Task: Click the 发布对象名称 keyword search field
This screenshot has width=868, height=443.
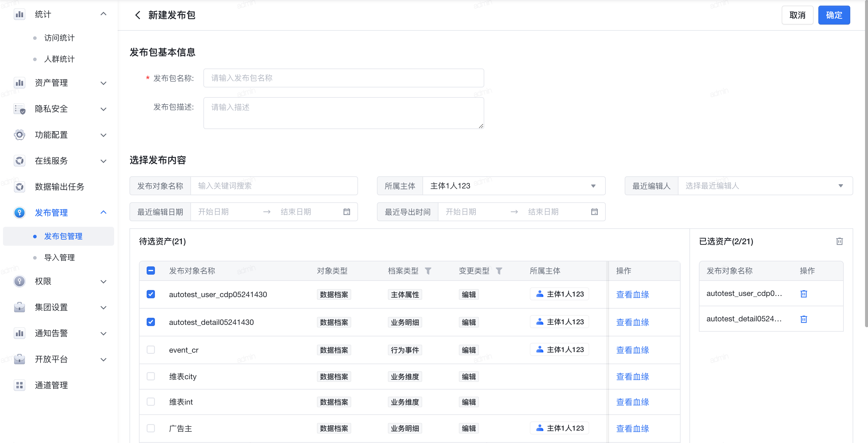Action: (x=274, y=186)
